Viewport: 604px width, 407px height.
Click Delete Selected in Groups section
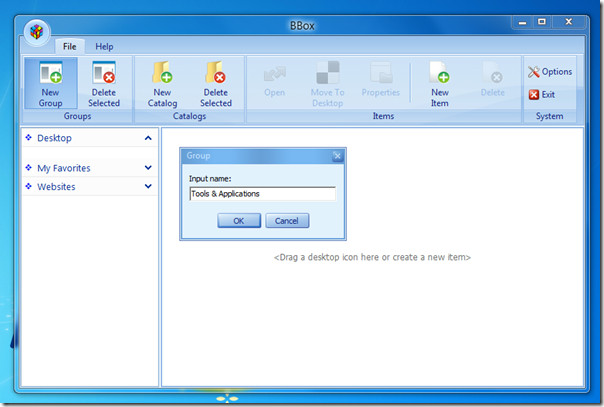tap(104, 84)
